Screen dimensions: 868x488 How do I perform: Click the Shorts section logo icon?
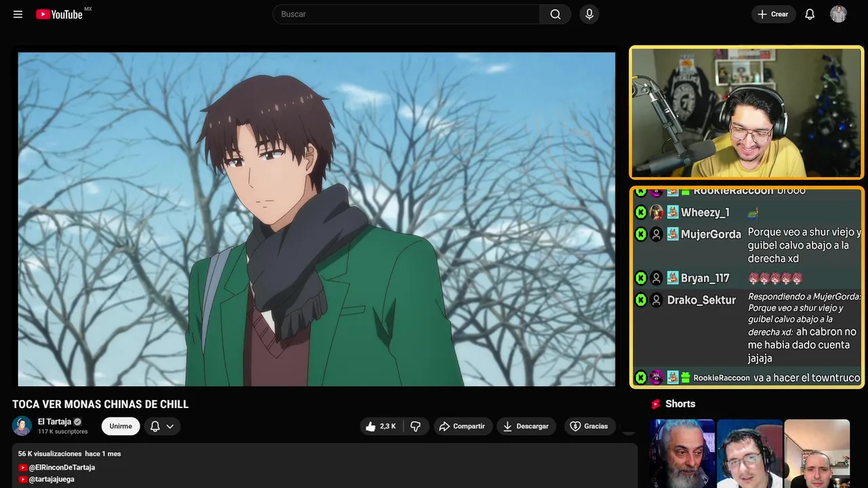click(656, 404)
